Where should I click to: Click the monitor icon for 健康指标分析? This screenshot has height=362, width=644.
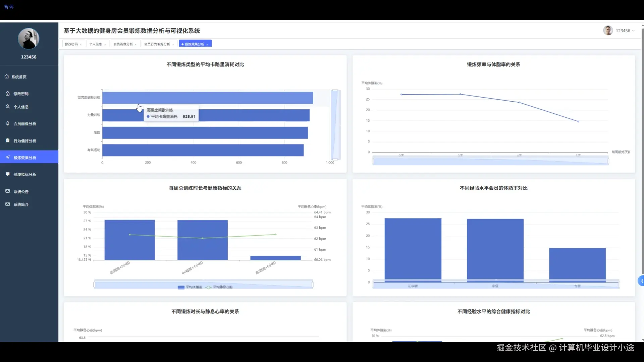(x=8, y=174)
